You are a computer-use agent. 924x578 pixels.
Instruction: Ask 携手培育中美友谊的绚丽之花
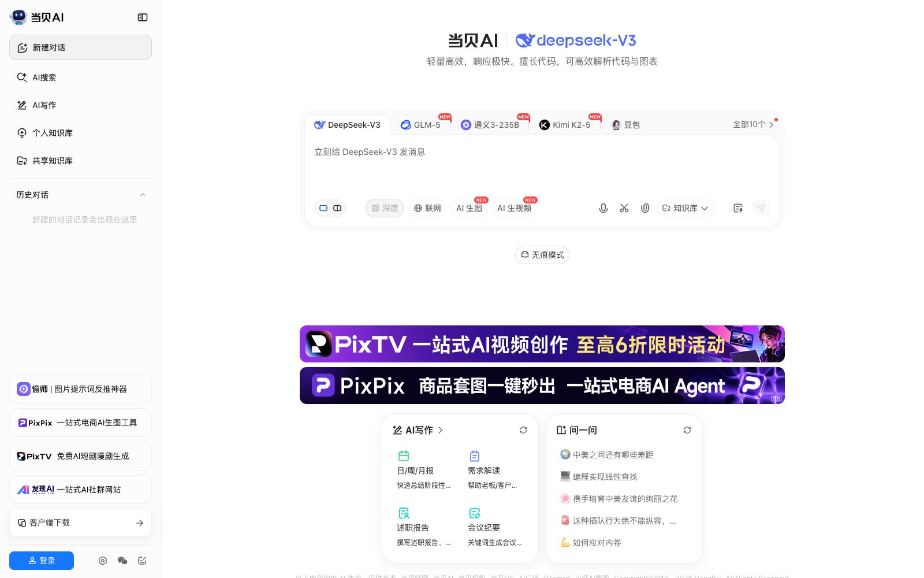[x=619, y=499]
